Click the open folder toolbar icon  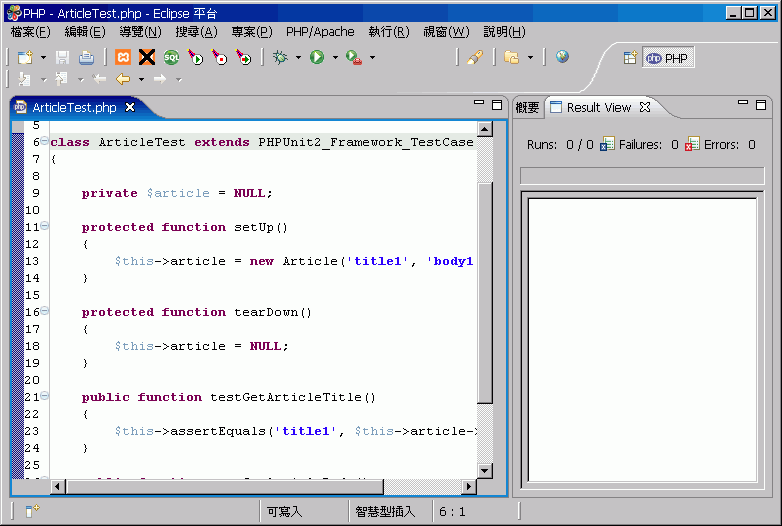512,57
